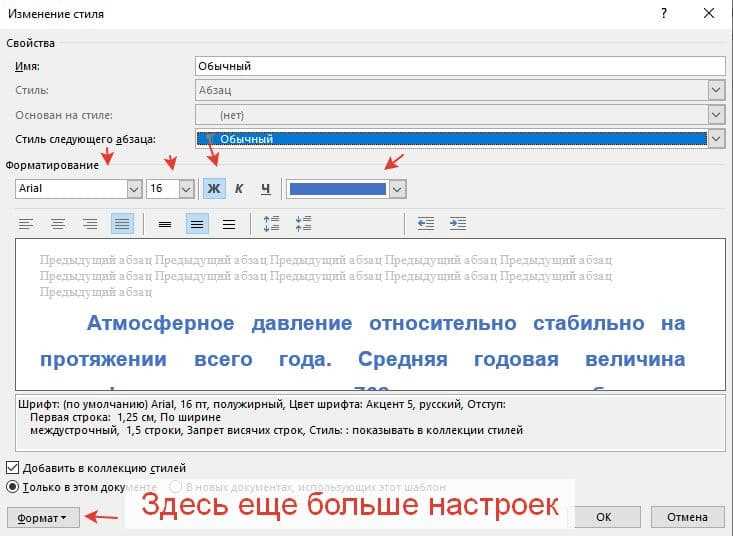Align paragraph text right
The width and height of the screenshot is (733, 536).
[x=90, y=224]
